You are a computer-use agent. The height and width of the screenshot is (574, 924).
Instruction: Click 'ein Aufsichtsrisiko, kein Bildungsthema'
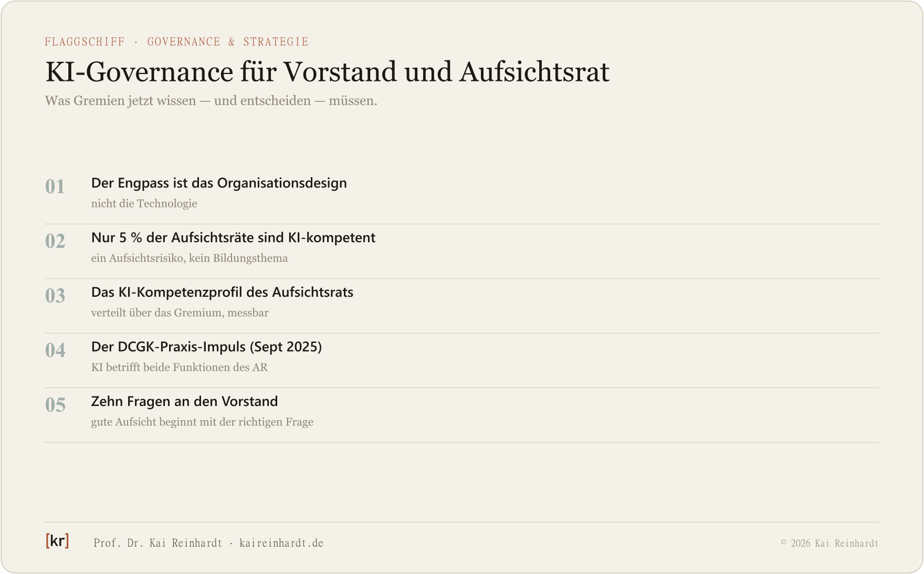190,258
